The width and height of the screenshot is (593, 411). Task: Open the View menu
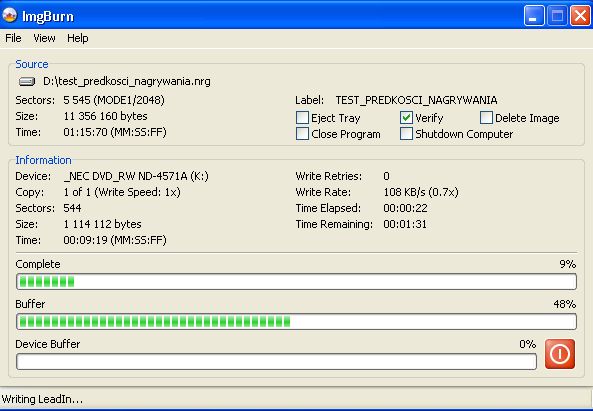(44, 38)
